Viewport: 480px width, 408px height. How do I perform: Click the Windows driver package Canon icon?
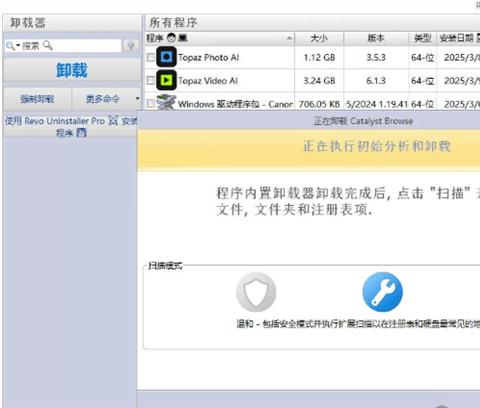pos(166,102)
